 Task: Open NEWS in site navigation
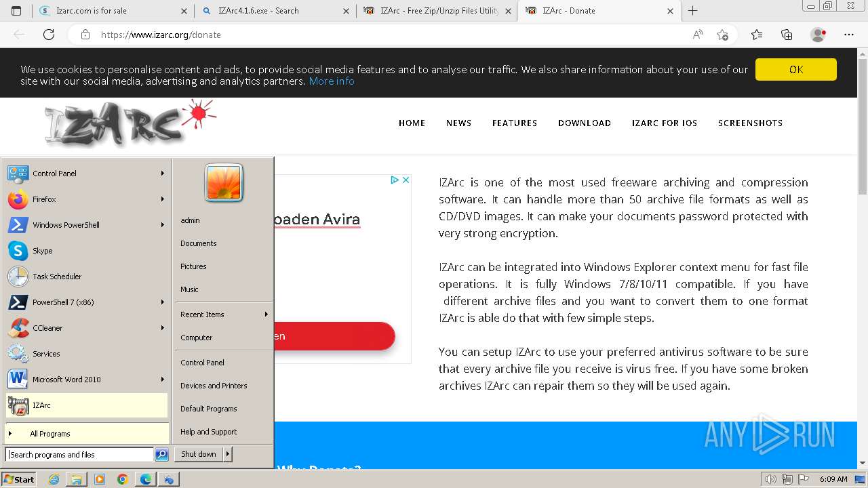458,123
